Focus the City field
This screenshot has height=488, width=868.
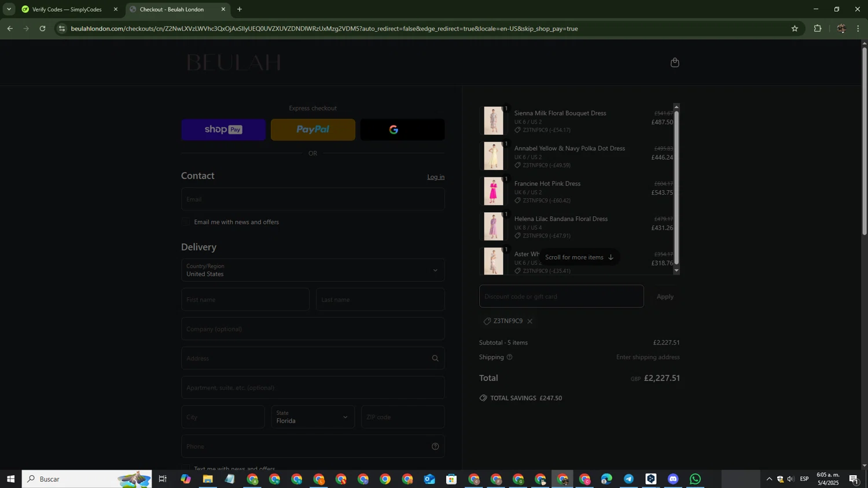click(x=223, y=417)
